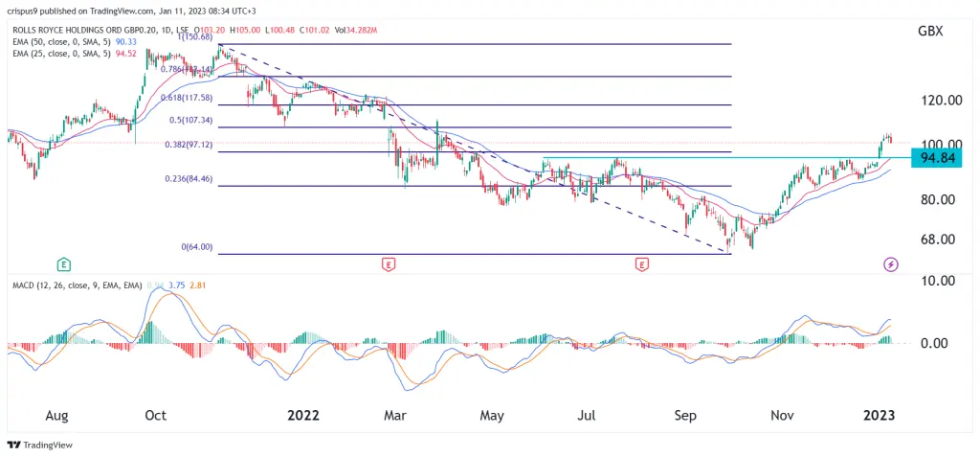980x457 pixels.
Task: Click the Nov date label
Action: click(x=782, y=415)
